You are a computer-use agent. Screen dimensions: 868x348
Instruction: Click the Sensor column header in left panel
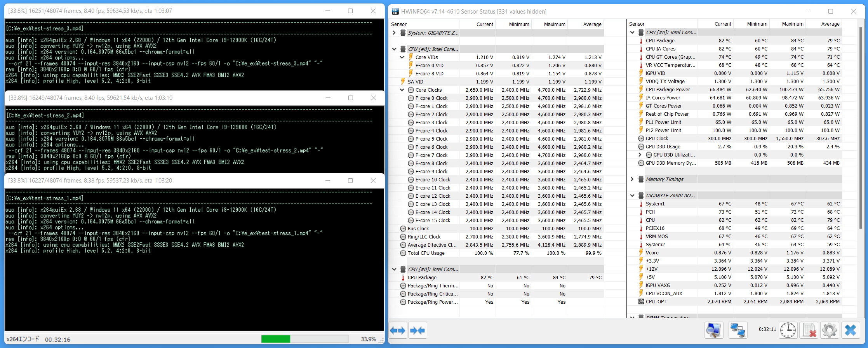(x=424, y=24)
